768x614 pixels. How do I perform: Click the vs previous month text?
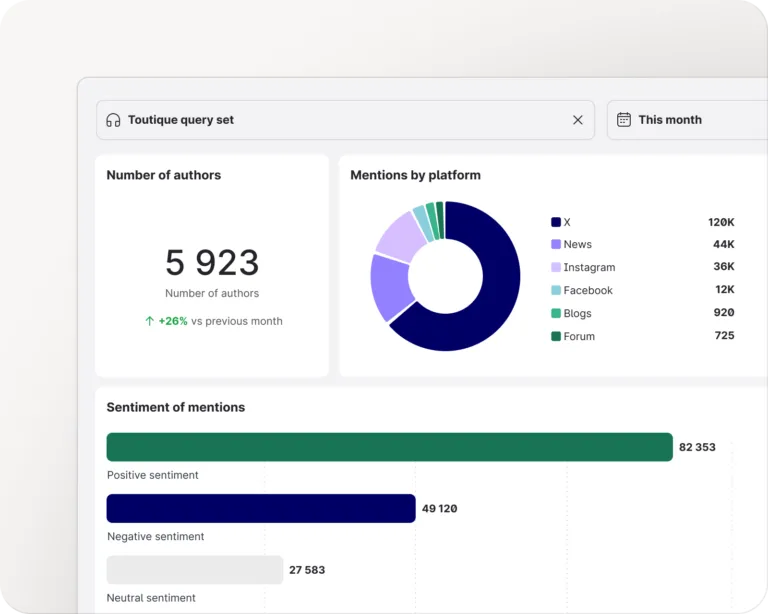(x=237, y=321)
